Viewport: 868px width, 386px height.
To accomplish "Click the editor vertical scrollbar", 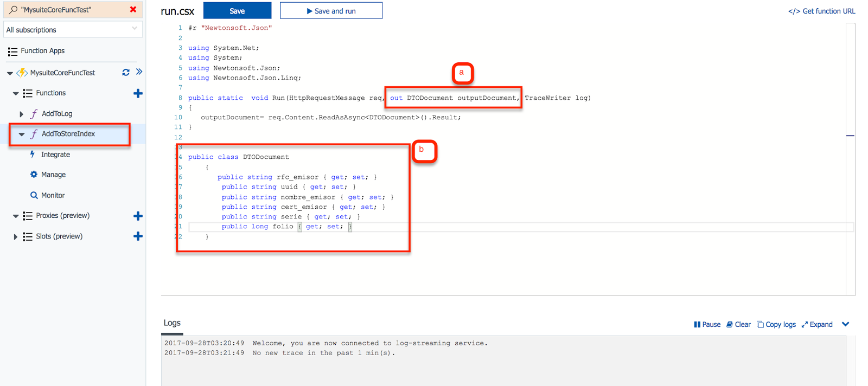I will (851, 159).
